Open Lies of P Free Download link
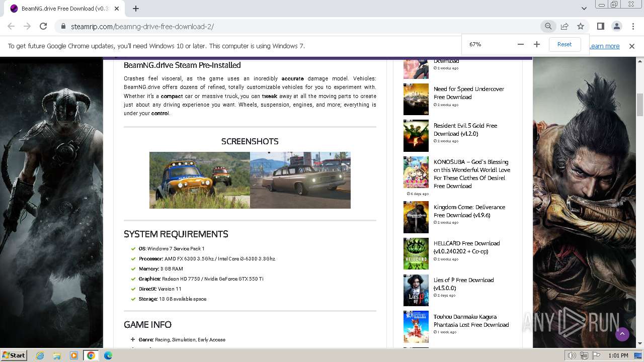Viewport: 644px width, 362px height. coord(464,284)
